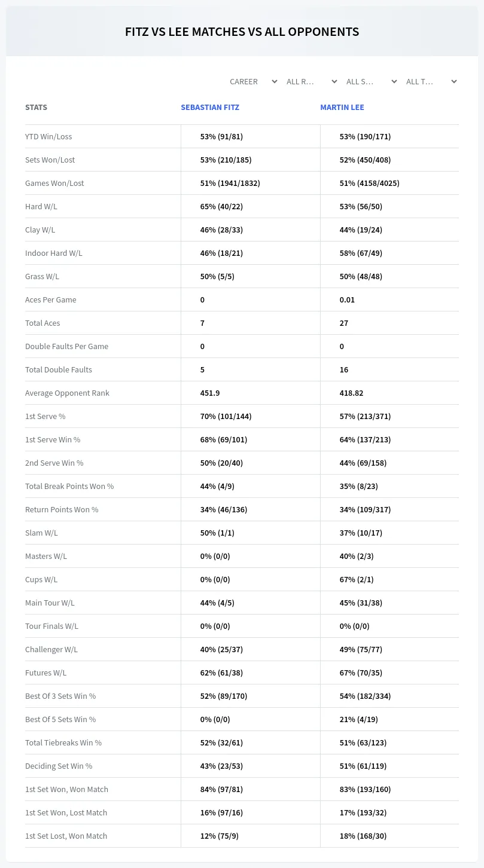The image size is (484, 868).
Task: Select the YTD Win/Loss row label
Action: coord(48,136)
